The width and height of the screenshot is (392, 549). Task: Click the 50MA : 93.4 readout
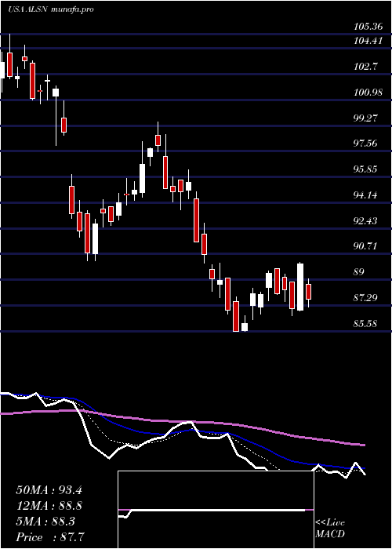point(49,490)
